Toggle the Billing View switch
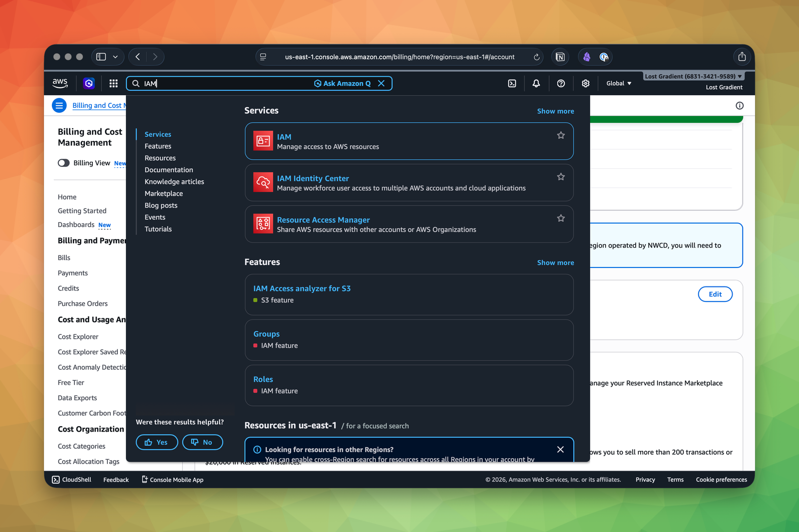The width and height of the screenshot is (799, 532). tap(64, 163)
